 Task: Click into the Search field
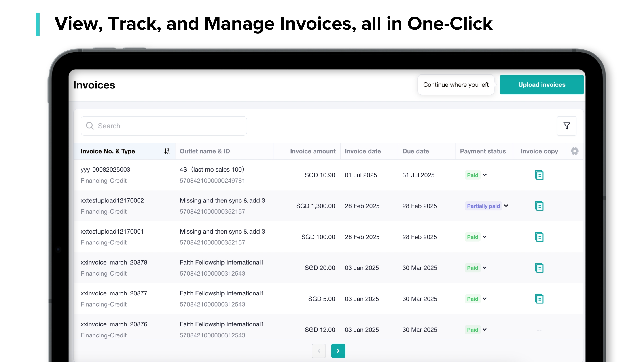164,126
